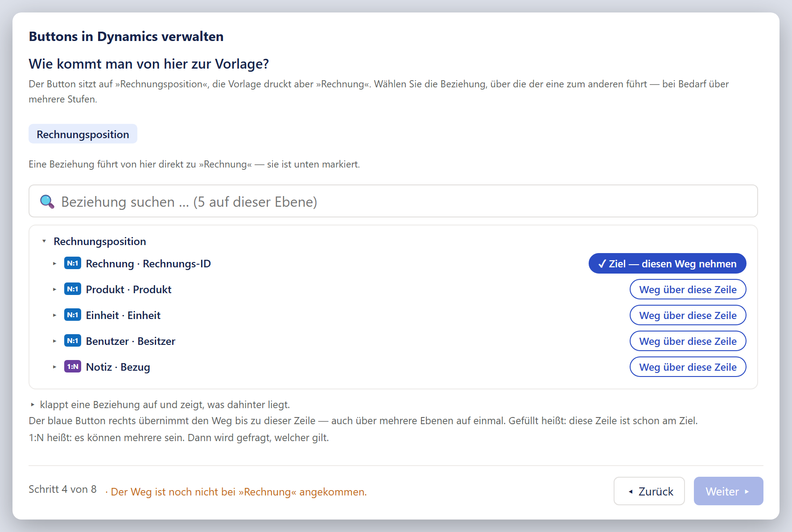Click the purple 1:N badge beside Notiz
Viewport: 792px width, 532px height.
(73, 367)
